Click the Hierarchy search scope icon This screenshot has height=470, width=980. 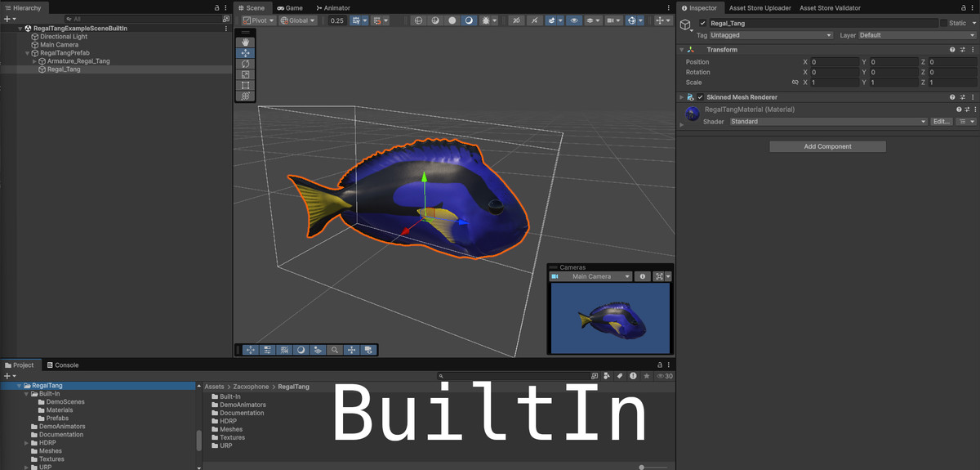[226, 18]
